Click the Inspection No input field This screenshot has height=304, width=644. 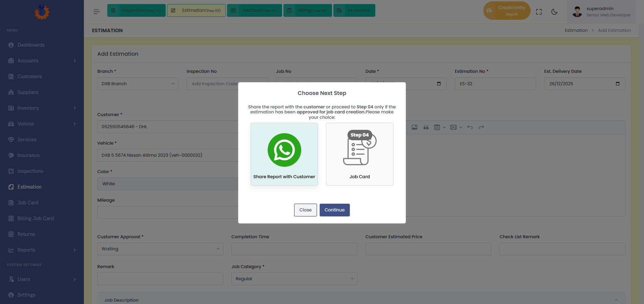[227, 84]
